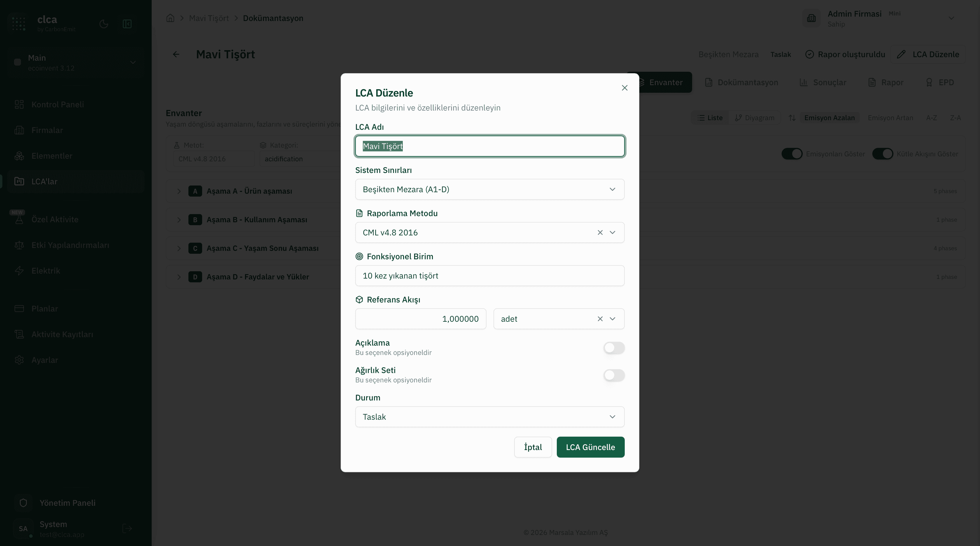Viewport: 980px width, 546px height.
Task: Sort by Z-A
Action: pyautogui.click(x=955, y=118)
